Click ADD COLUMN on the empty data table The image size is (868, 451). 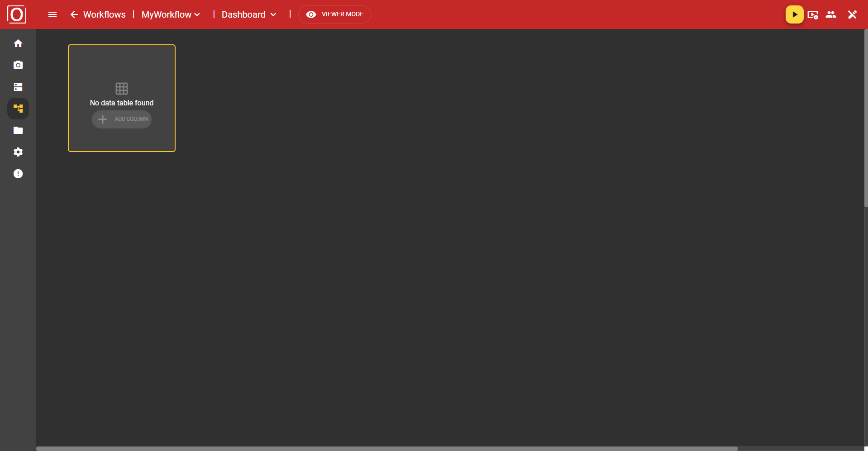pyautogui.click(x=121, y=119)
